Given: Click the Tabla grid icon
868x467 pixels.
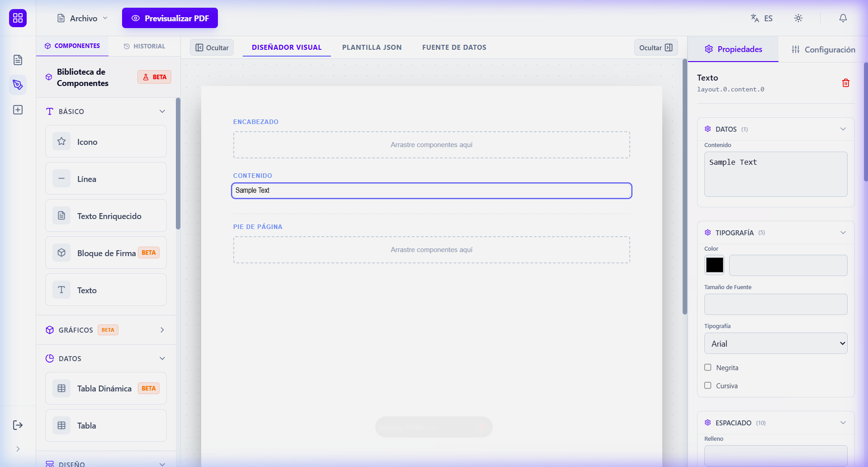Looking at the screenshot, I should pos(61,425).
